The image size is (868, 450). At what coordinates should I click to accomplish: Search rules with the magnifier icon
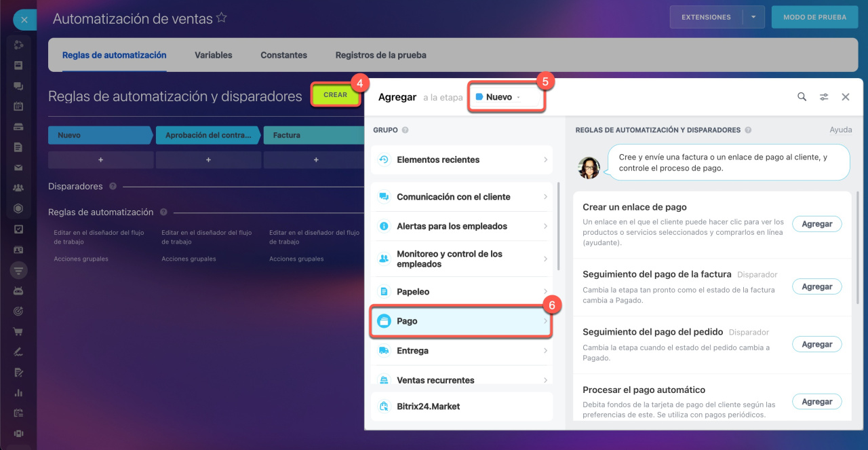pos(802,97)
